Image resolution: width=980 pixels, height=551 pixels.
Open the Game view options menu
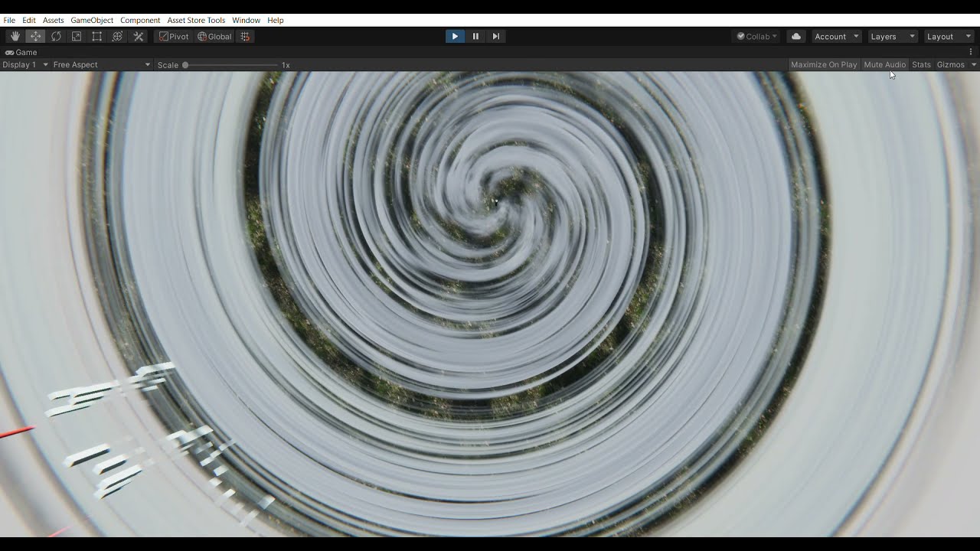pos(971,52)
